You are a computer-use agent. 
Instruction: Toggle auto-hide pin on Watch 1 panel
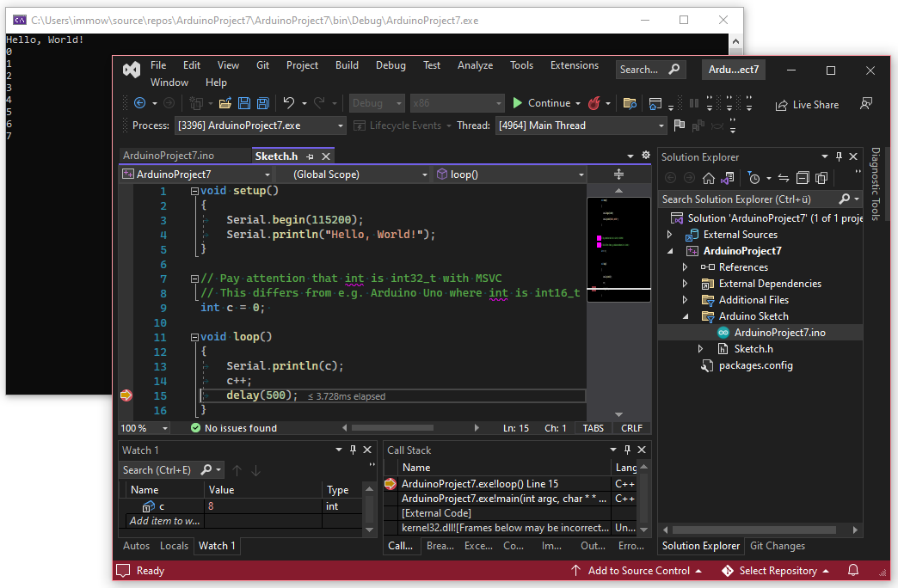(353, 450)
